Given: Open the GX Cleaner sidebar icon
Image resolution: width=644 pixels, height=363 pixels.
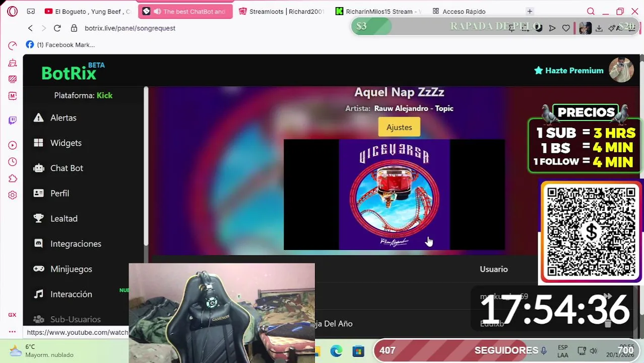Looking at the screenshot, I should [x=13, y=63].
